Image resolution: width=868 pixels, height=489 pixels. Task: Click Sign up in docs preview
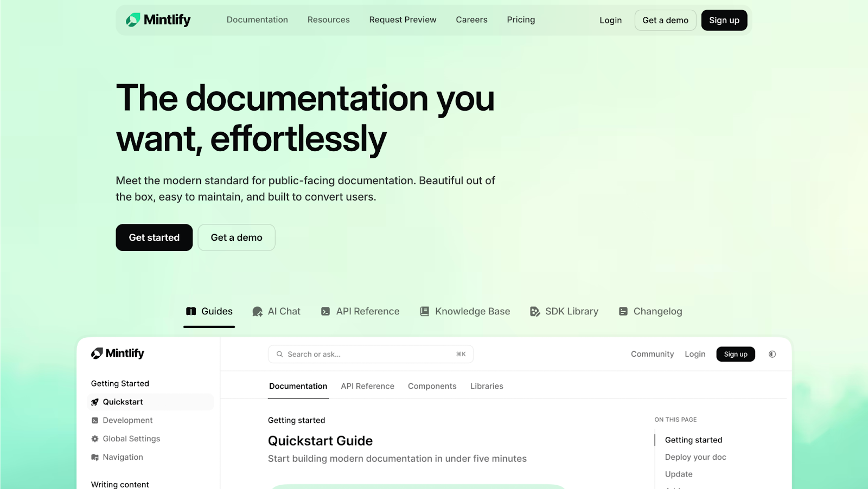click(736, 354)
